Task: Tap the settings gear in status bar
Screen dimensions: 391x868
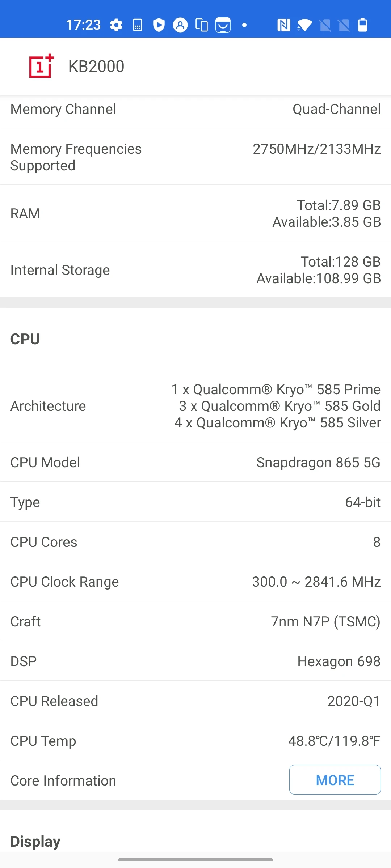Action: tap(116, 25)
